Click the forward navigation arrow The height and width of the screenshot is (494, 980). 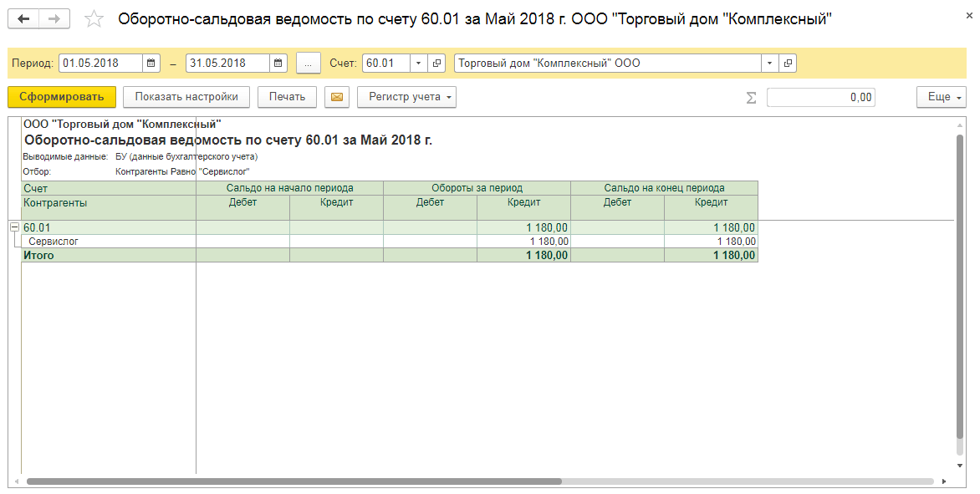pos(54,18)
